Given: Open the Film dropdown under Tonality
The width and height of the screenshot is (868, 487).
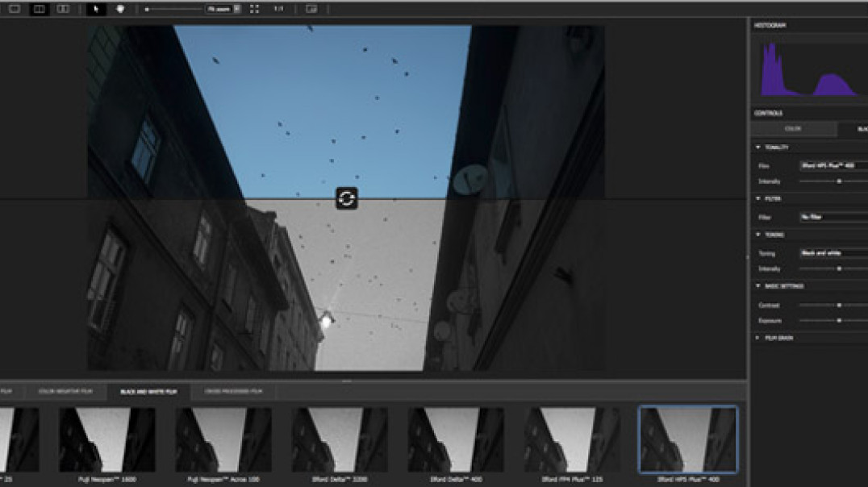Looking at the screenshot, I should [833, 165].
